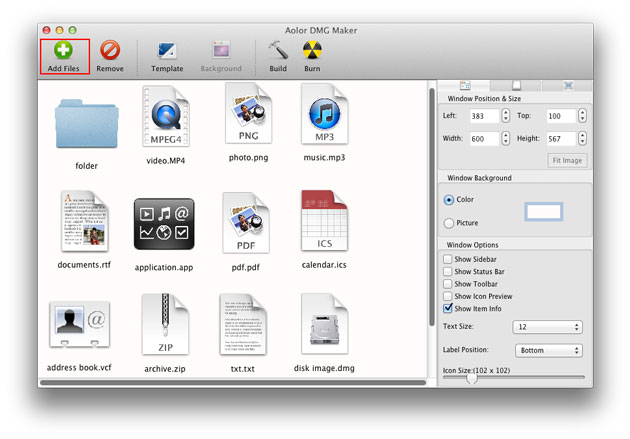The image size is (630, 439).
Task: Open the Text Size dropdown
Action: coord(547,327)
